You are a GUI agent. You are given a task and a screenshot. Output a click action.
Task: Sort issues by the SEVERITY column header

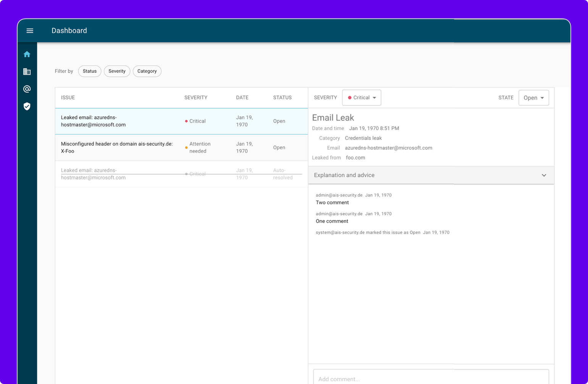pos(195,97)
